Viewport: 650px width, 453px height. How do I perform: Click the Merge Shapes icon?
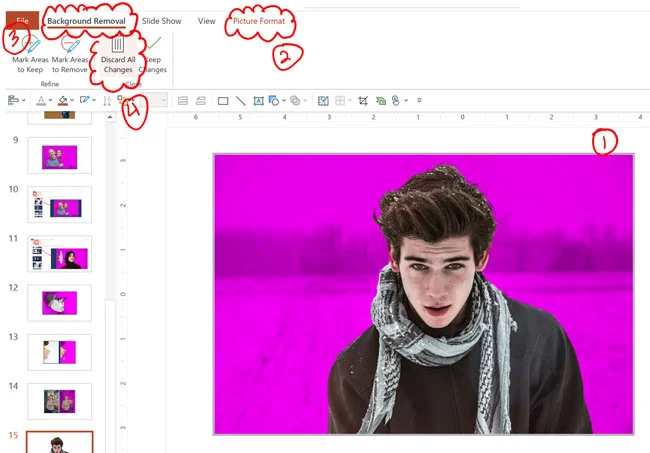coord(295,101)
